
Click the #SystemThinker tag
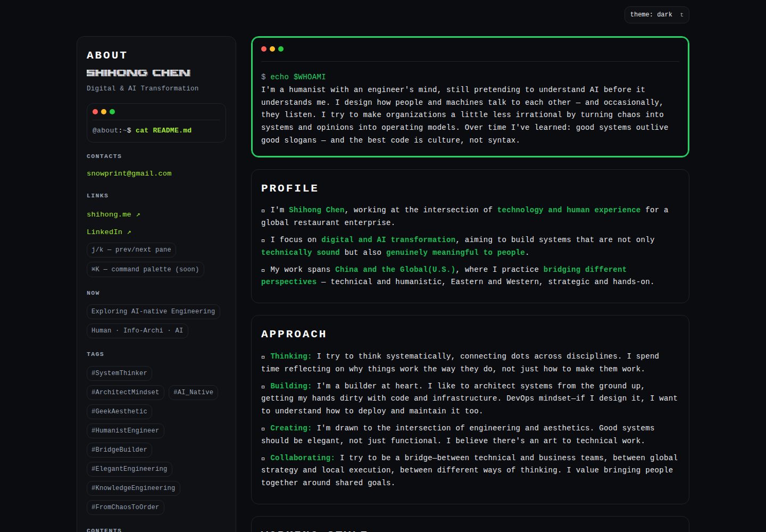coord(119,373)
